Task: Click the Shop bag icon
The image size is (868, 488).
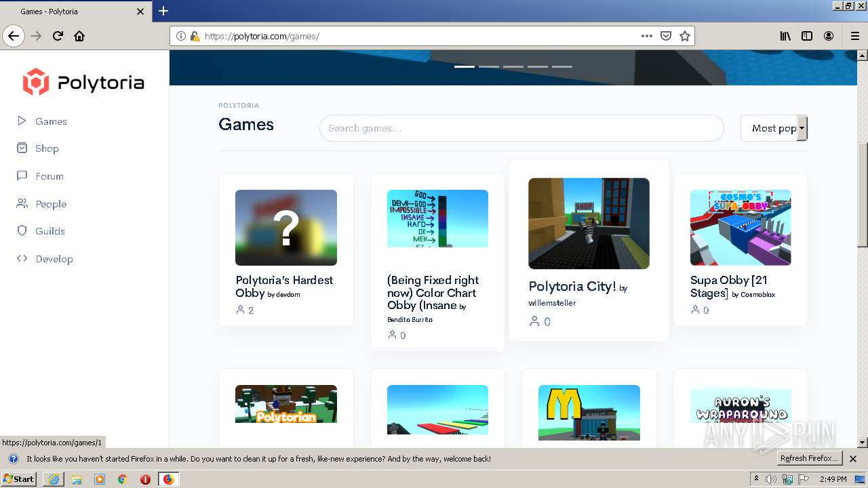Action: (22, 148)
